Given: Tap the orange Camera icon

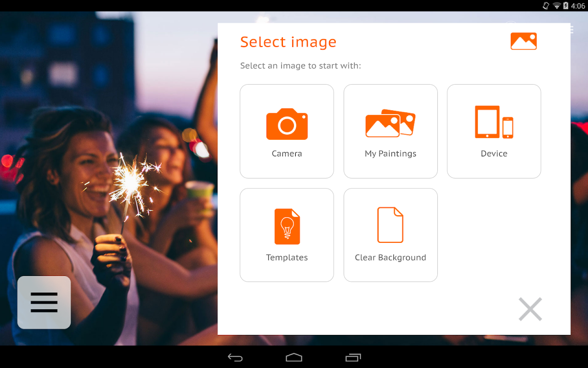Looking at the screenshot, I should pos(287,124).
